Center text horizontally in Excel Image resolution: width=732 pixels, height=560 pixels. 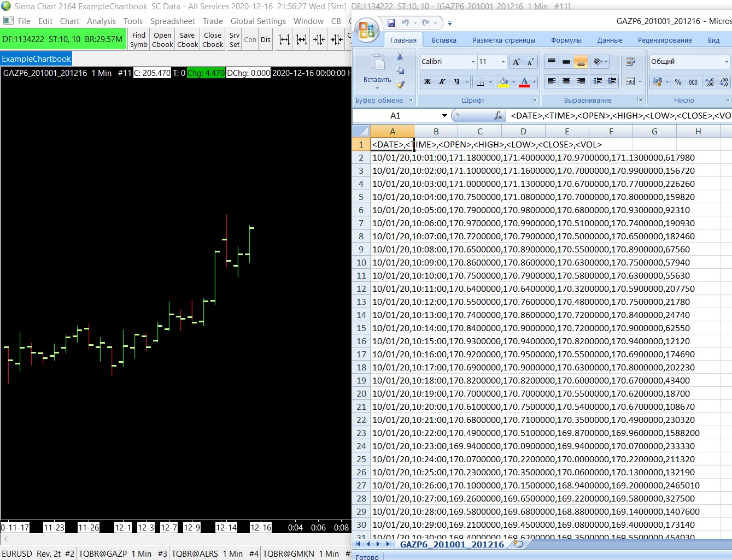(x=566, y=81)
